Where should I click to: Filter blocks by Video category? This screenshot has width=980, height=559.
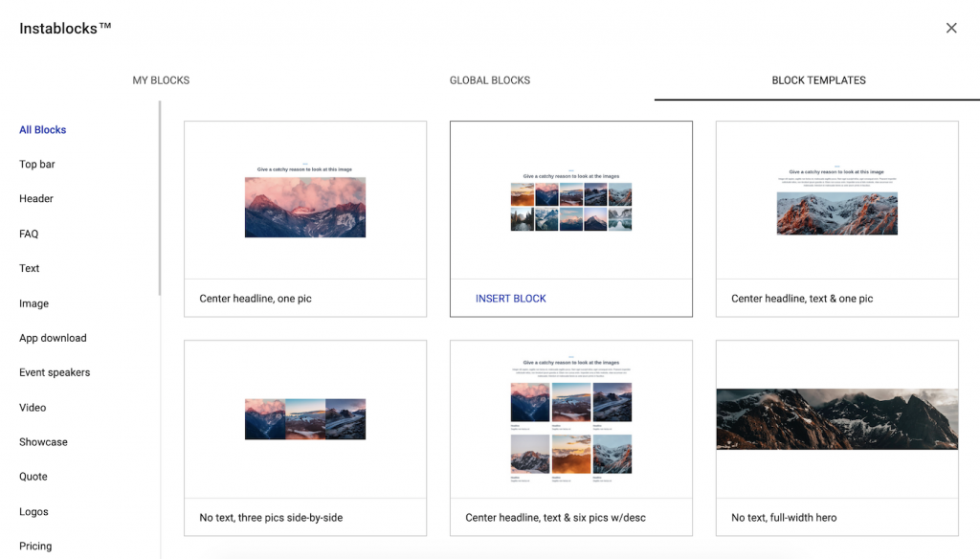(x=32, y=407)
